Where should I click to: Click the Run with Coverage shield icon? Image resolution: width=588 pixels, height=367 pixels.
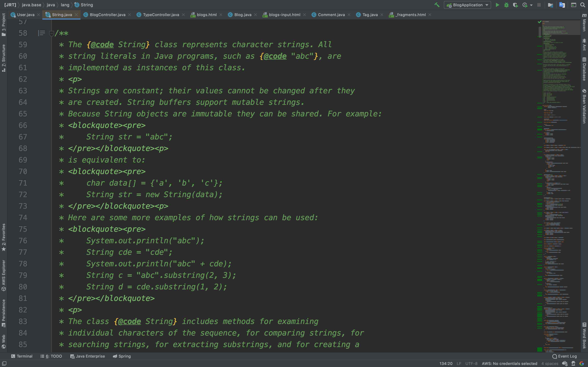coord(515,5)
